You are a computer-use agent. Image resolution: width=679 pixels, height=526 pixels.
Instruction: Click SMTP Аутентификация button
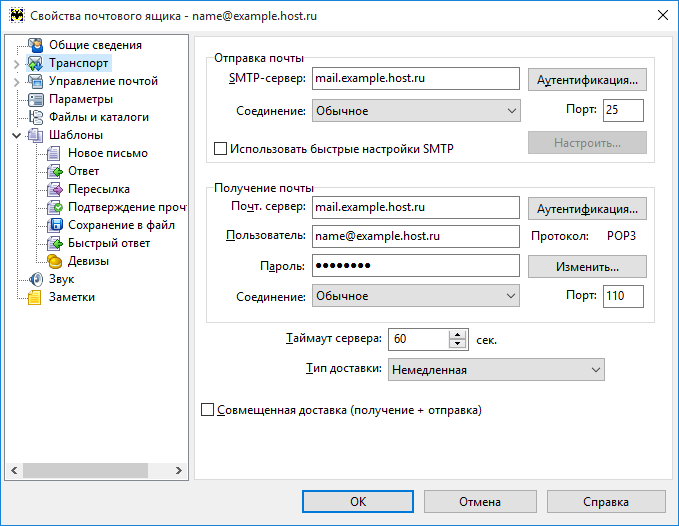(x=587, y=80)
